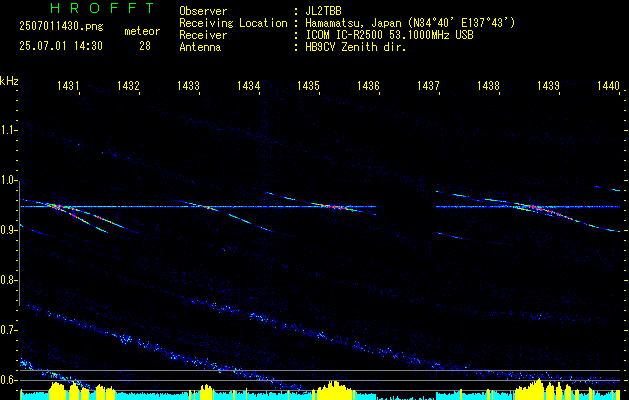
Task: Click the Observer field label
Action: (203, 11)
